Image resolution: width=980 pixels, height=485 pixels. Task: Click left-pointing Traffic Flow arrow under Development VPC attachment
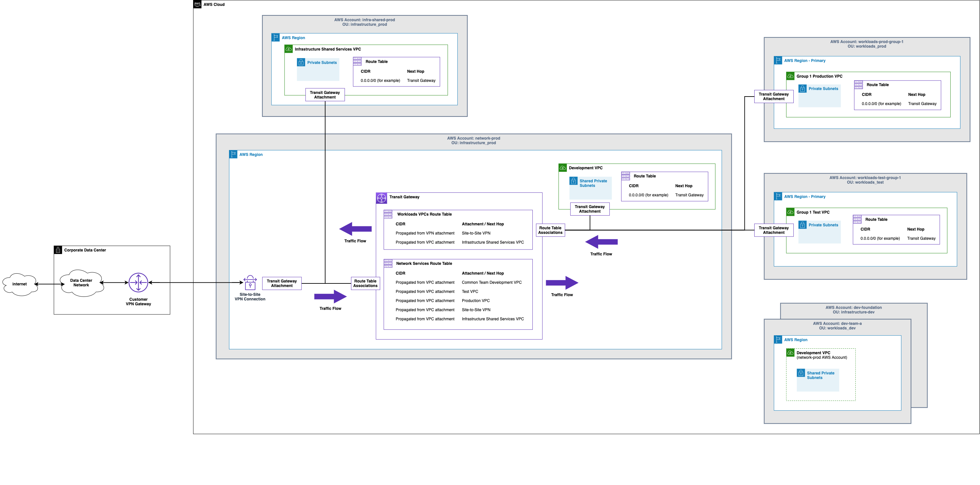coord(601,242)
